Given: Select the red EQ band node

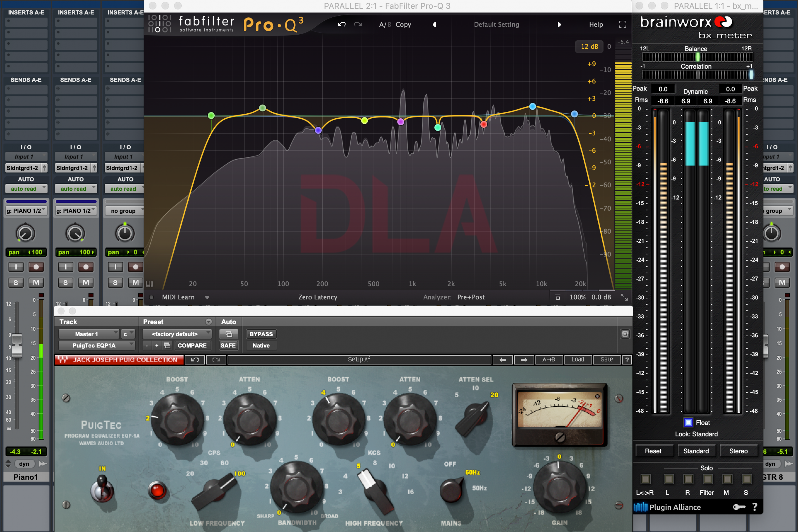Looking at the screenshot, I should click(484, 124).
